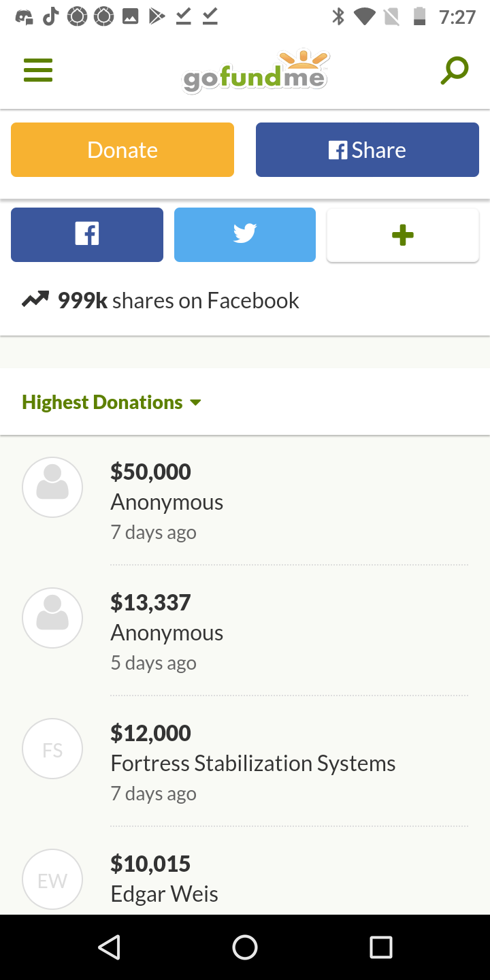Select Fortress Stabilization Systems donor name
Screen dimensions: 490x980
click(253, 763)
